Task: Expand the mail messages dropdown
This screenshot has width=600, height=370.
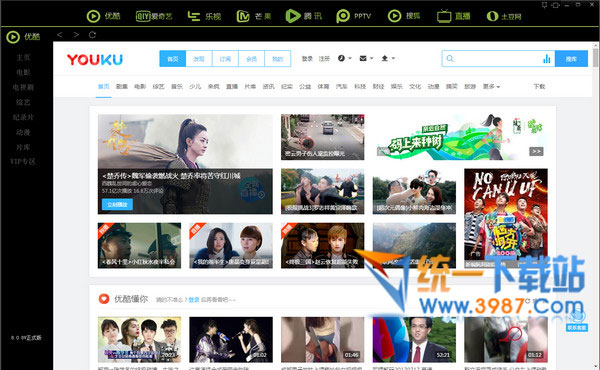Action: [x=366, y=58]
